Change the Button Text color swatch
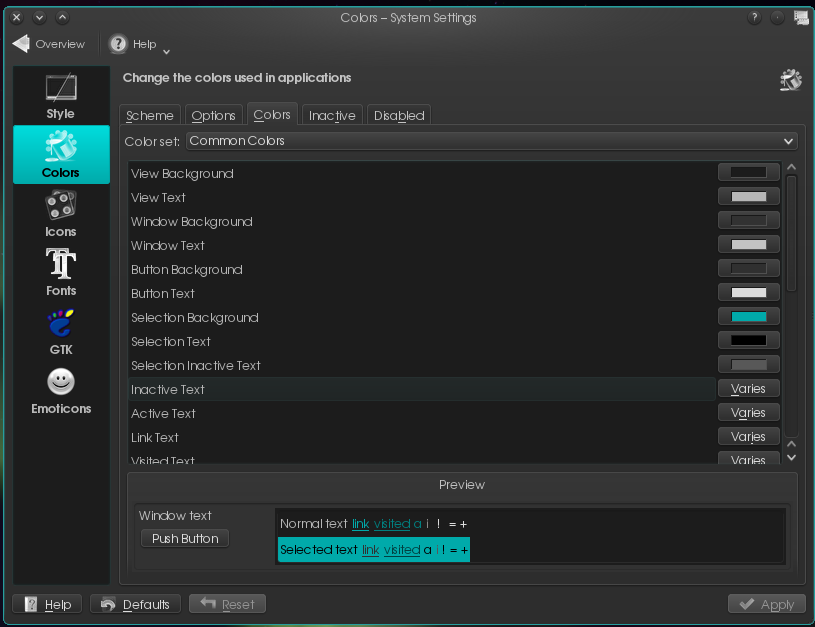815x627 pixels. pos(748,293)
